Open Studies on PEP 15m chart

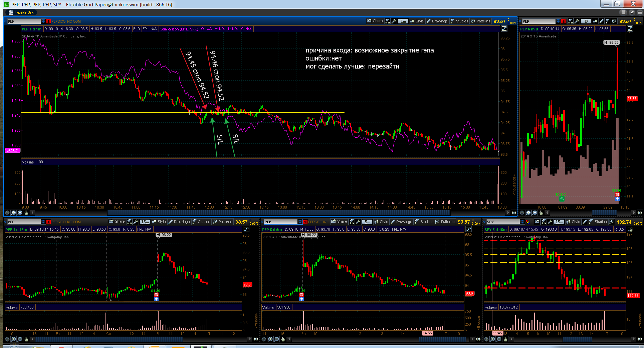201,222
